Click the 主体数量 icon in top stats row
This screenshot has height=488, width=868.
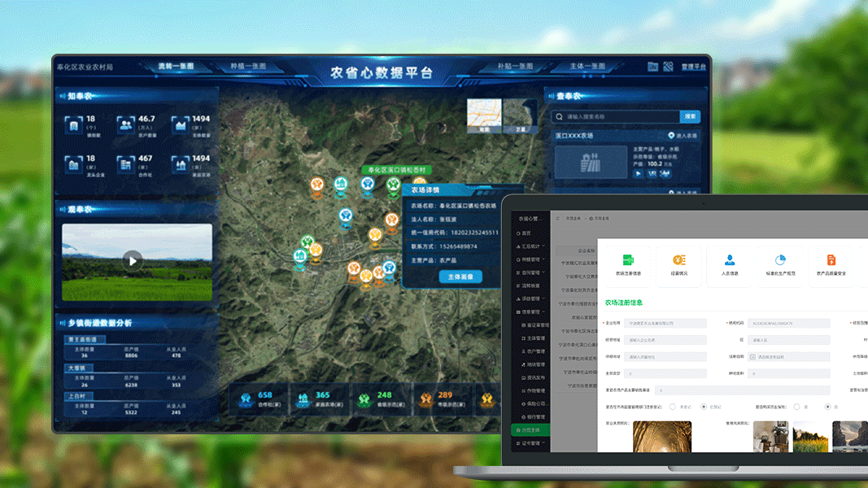(180, 124)
